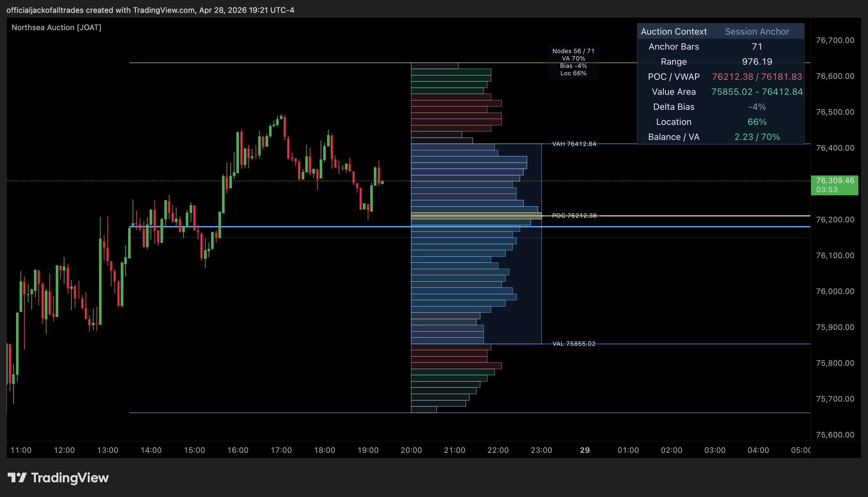Click the TradingView logo icon

[x=17, y=477]
